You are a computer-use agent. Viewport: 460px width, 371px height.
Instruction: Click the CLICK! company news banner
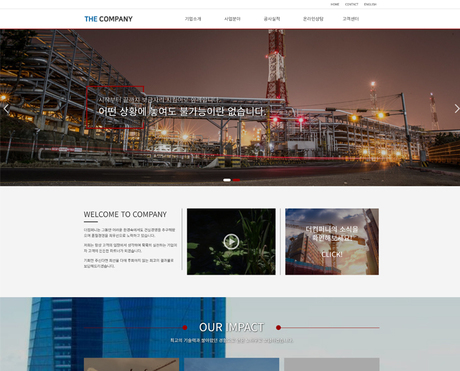tap(332, 242)
